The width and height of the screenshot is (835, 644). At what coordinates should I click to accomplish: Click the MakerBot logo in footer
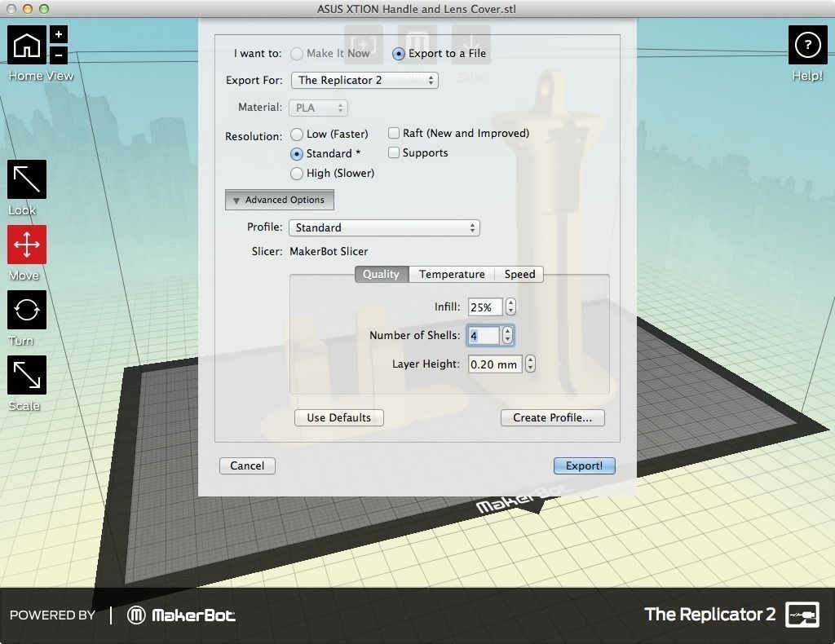[x=181, y=615]
